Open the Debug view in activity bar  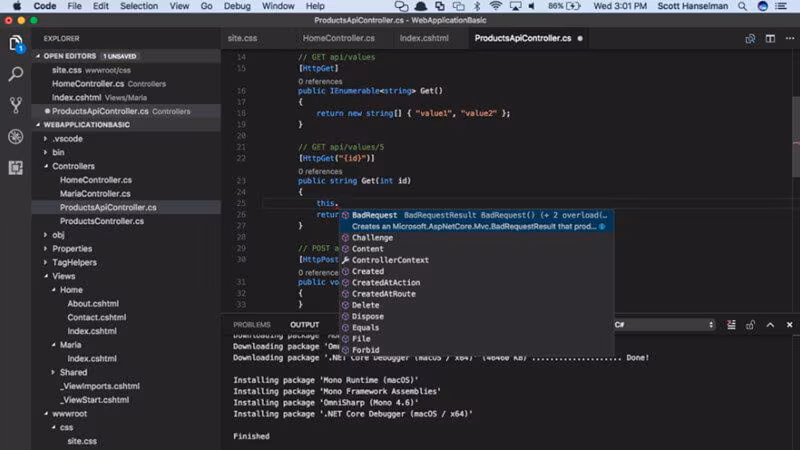[x=16, y=136]
